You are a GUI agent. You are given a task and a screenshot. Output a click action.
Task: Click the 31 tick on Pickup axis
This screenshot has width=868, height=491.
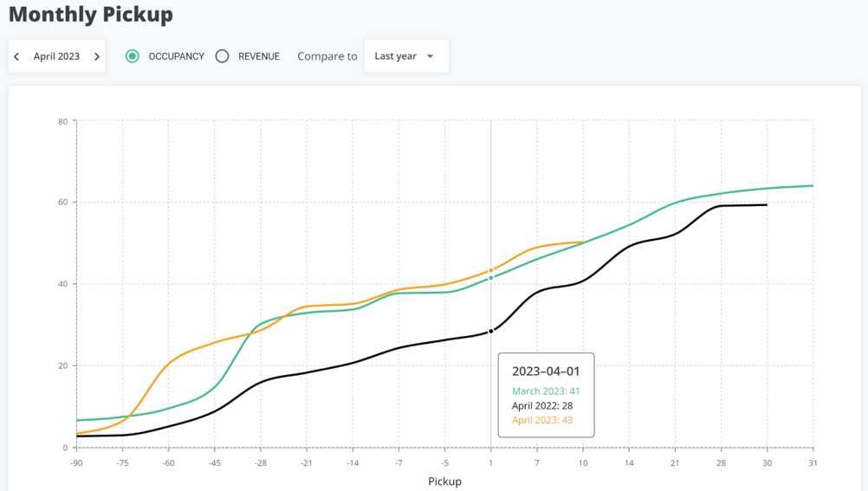(x=813, y=463)
